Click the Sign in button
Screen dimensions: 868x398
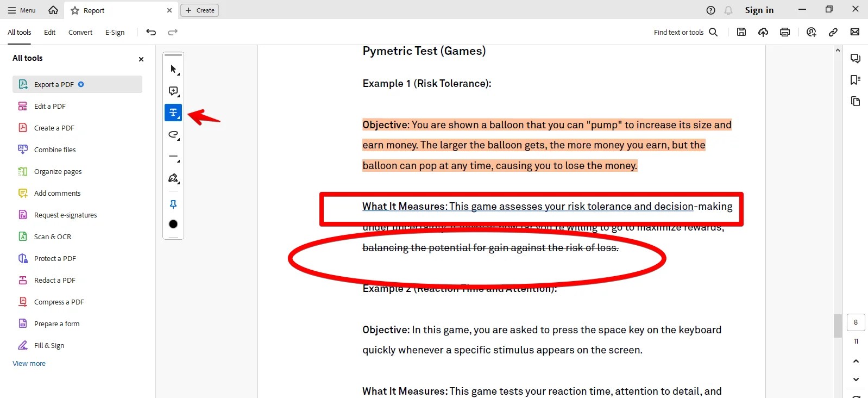pos(759,10)
